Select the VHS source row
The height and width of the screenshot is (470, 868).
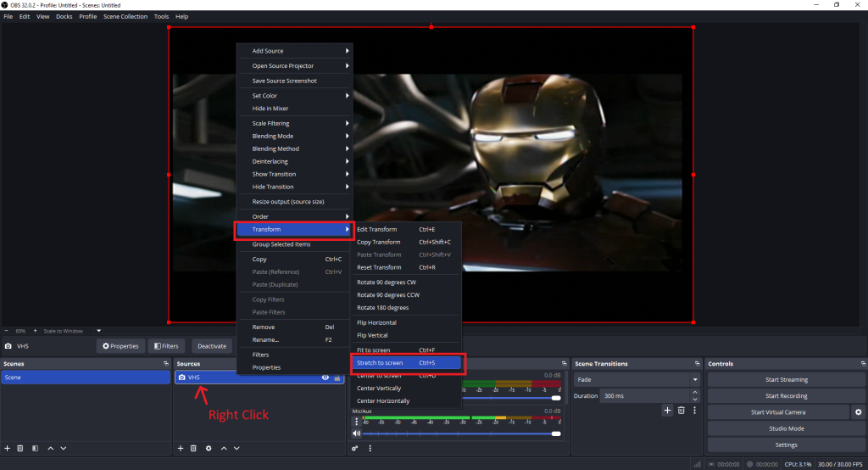click(x=259, y=377)
